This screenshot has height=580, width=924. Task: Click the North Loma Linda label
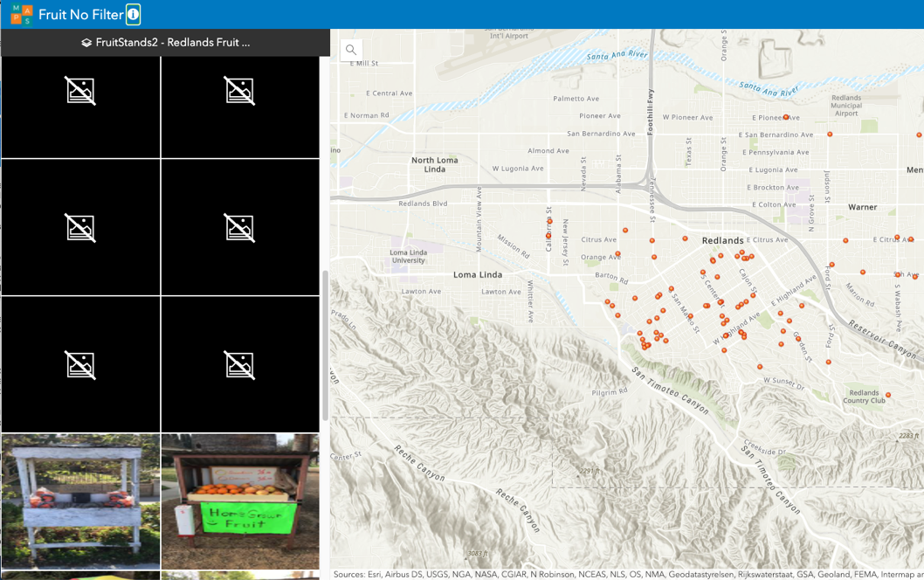[435, 164]
